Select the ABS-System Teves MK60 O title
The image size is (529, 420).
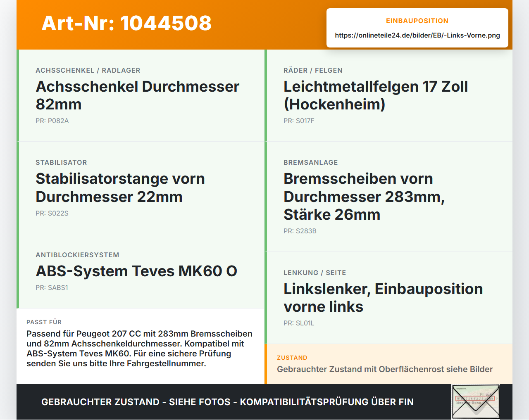(136, 271)
